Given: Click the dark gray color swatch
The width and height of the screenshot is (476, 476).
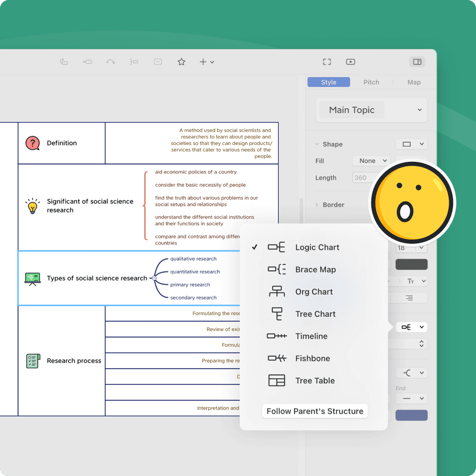Looking at the screenshot, I should click(411, 264).
